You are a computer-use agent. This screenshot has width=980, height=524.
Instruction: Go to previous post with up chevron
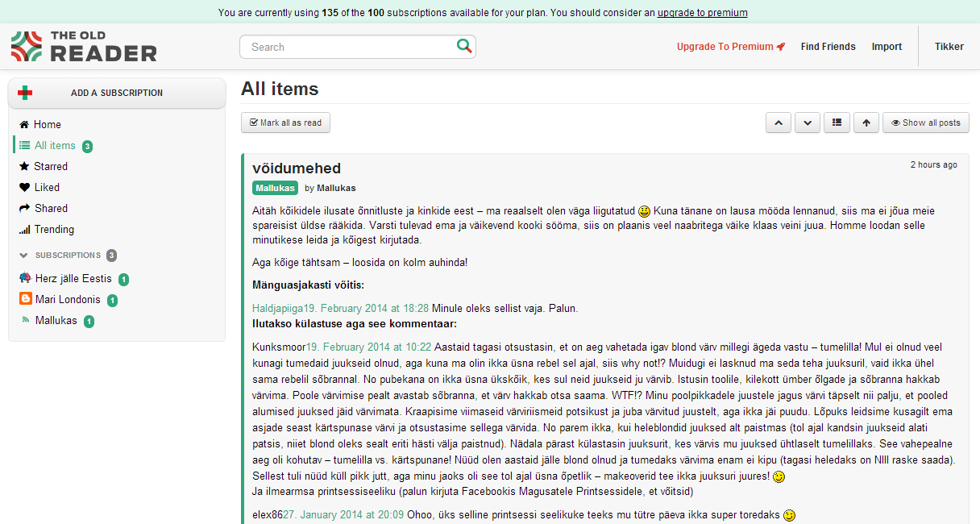(x=778, y=123)
